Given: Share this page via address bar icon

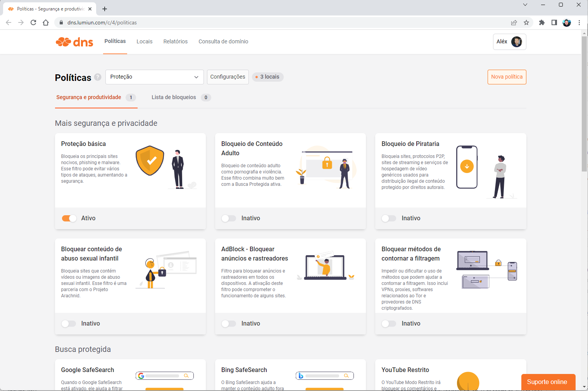Looking at the screenshot, I should tap(514, 22).
